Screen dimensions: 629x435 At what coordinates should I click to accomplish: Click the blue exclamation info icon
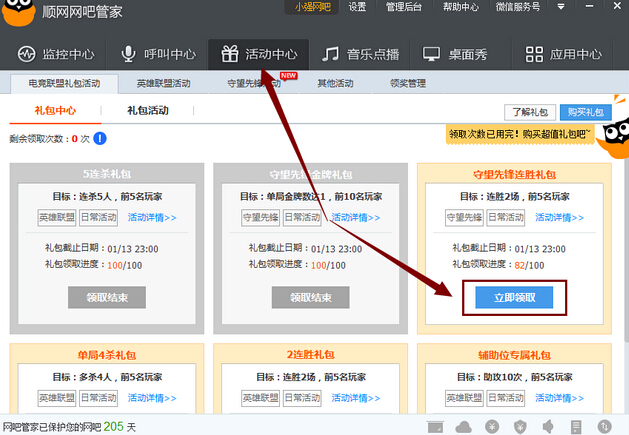point(100,138)
